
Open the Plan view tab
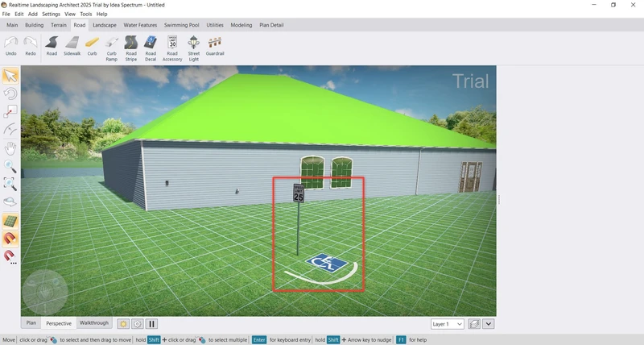[x=31, y=323]
